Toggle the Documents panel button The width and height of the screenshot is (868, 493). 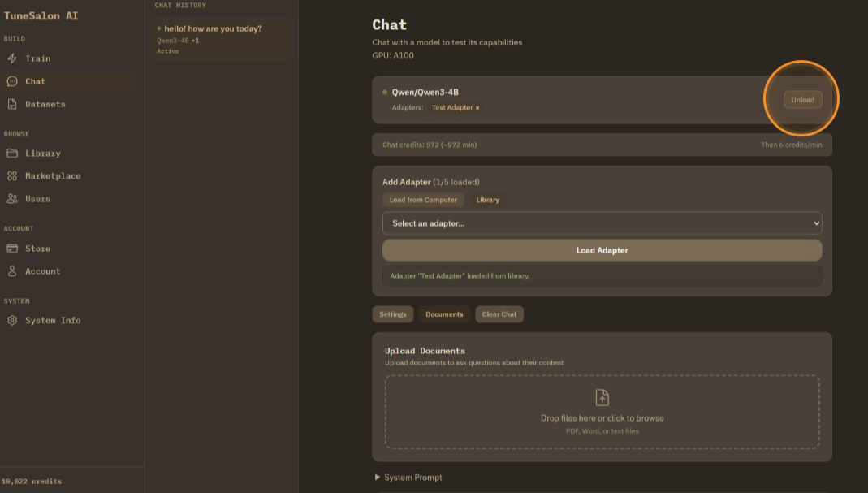(x=444, y=314)
